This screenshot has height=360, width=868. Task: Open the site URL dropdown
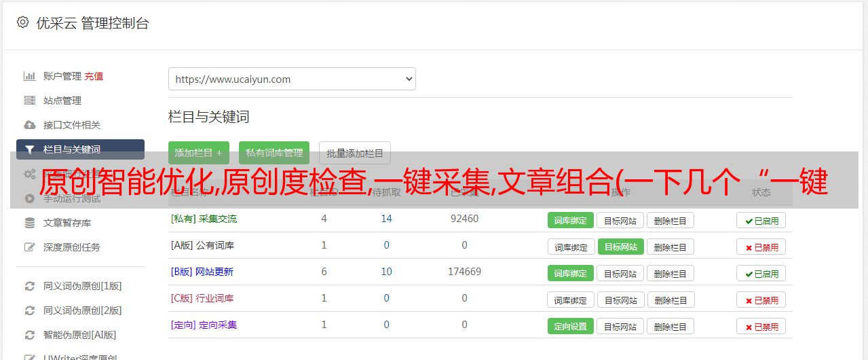pyautogui.click(x=292, y=79)
